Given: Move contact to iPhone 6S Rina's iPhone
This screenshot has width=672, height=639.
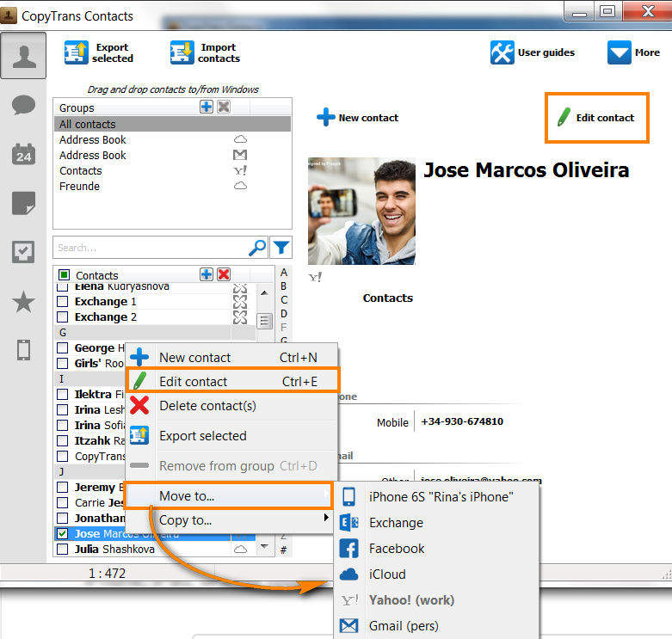Looking at the screenshot, I should coord(436,497).
